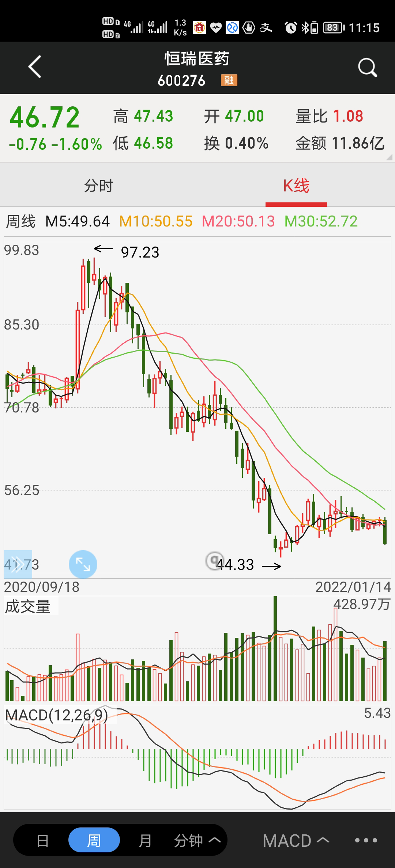Tap the M10:50.55 value
The height and width of the screenshot is (868, 395).
pos(156,221)
